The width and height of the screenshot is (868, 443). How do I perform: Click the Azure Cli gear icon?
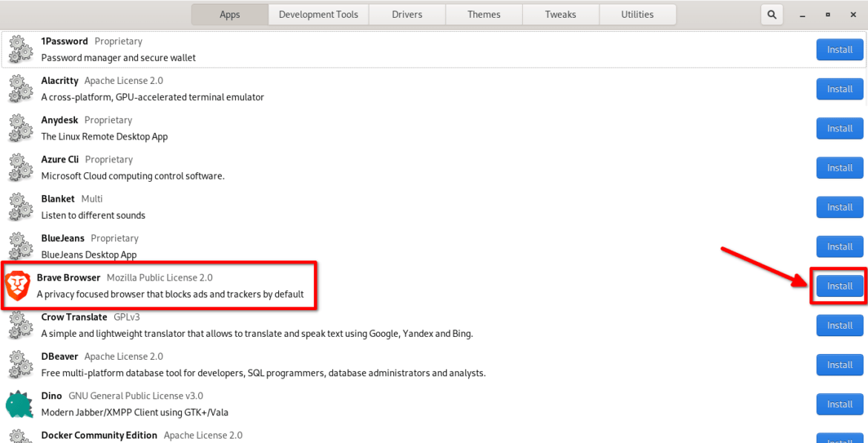point(20,168)
